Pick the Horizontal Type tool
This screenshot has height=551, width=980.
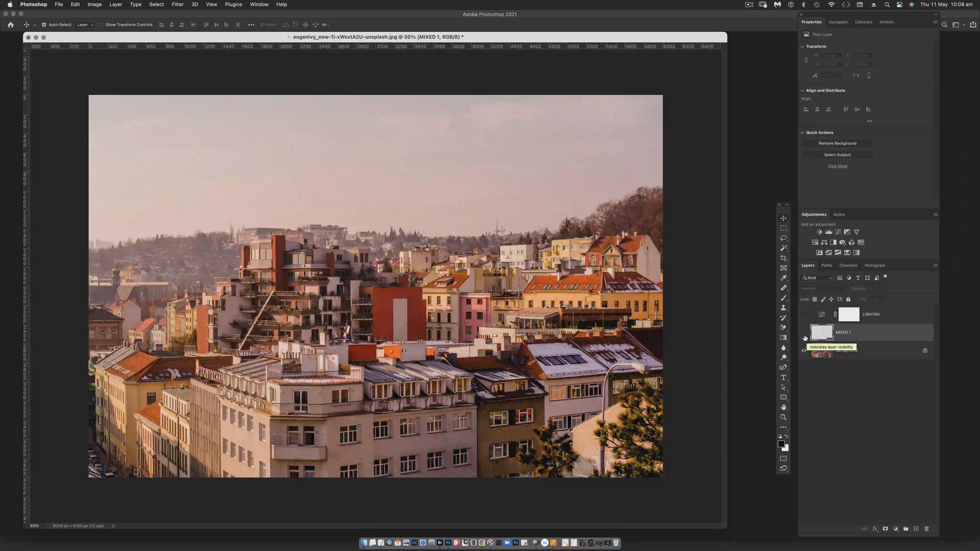click(783, 378)
